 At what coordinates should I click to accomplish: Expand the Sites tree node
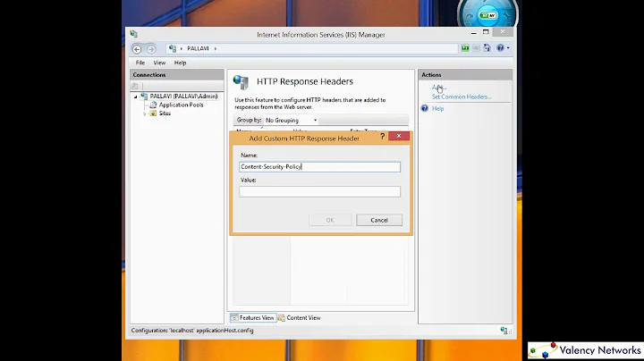pyautogui.click(x=145, y=113)
